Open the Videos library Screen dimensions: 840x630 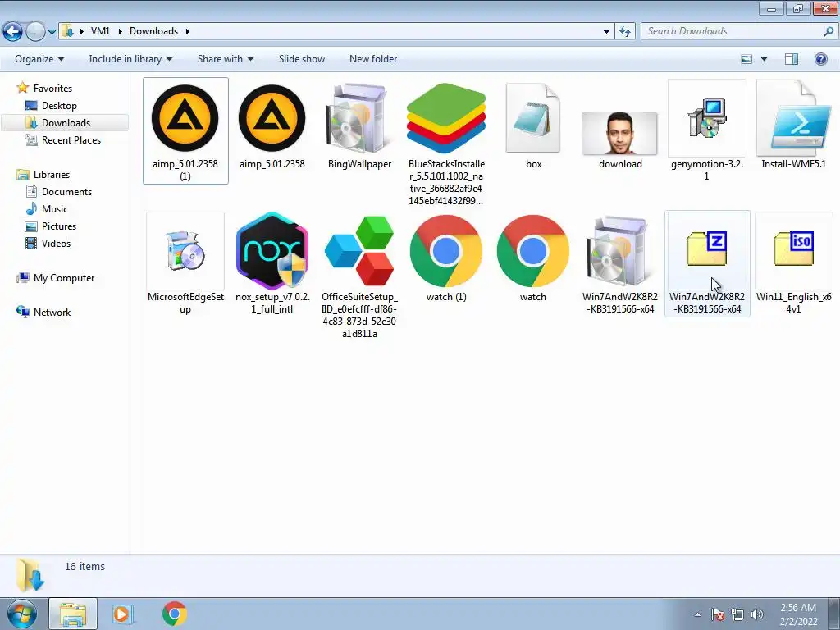point(56,243)
